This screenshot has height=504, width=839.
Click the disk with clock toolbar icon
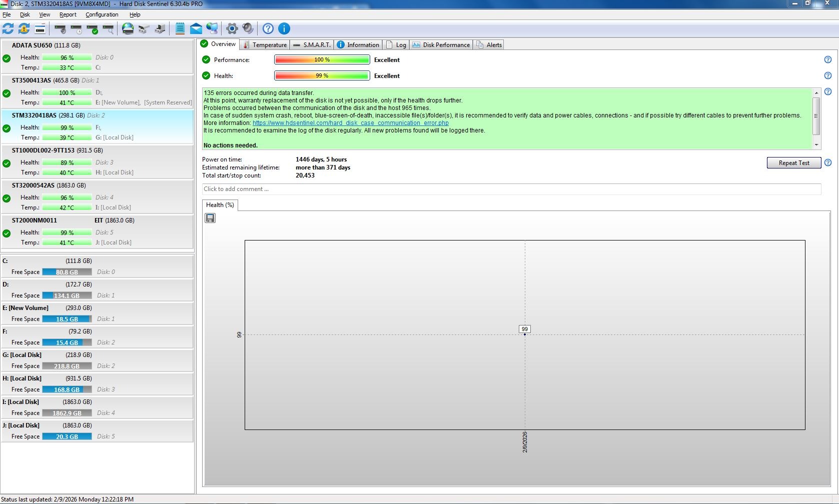pyautogui.click(x=77, y=29)
